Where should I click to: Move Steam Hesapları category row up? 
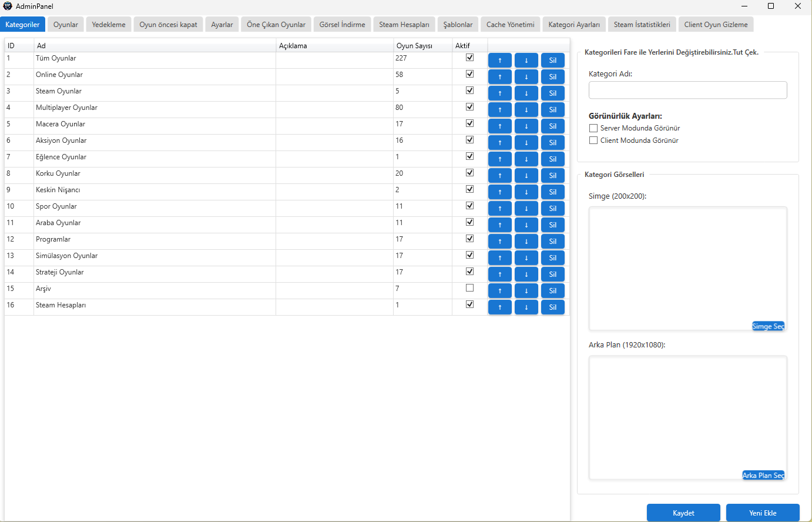click(x=500, y=307)
